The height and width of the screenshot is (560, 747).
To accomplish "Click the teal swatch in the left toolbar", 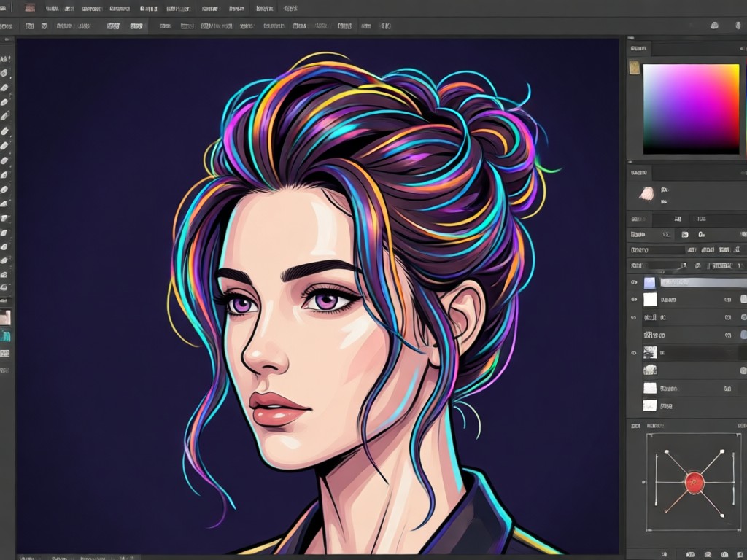I will click(x=5, y=336).
